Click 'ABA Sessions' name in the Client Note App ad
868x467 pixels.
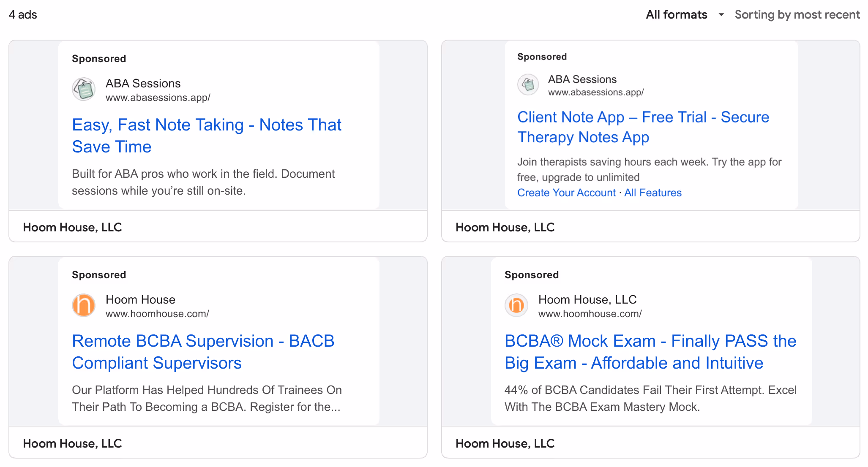point(582,79)
